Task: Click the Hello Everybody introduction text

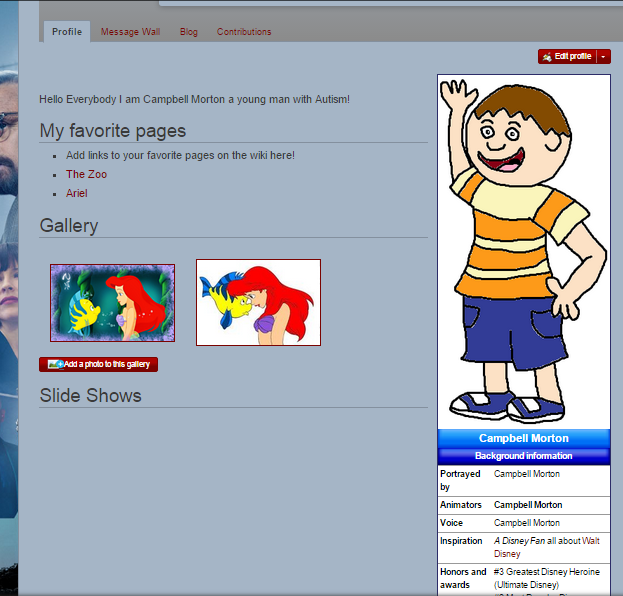Action: pos(194,99)
